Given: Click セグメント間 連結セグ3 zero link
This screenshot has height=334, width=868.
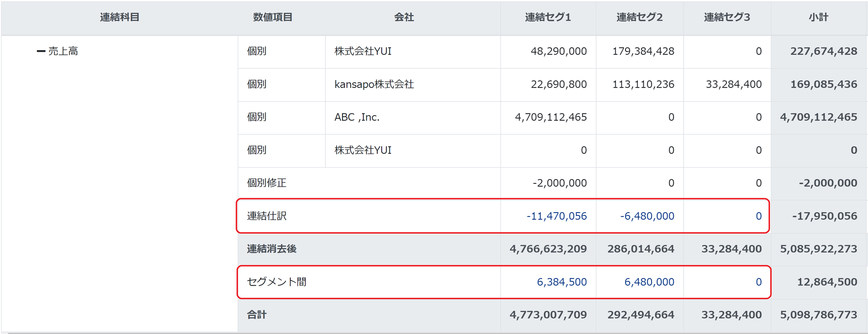Looking at the screenshot, I should coord(758,282).
